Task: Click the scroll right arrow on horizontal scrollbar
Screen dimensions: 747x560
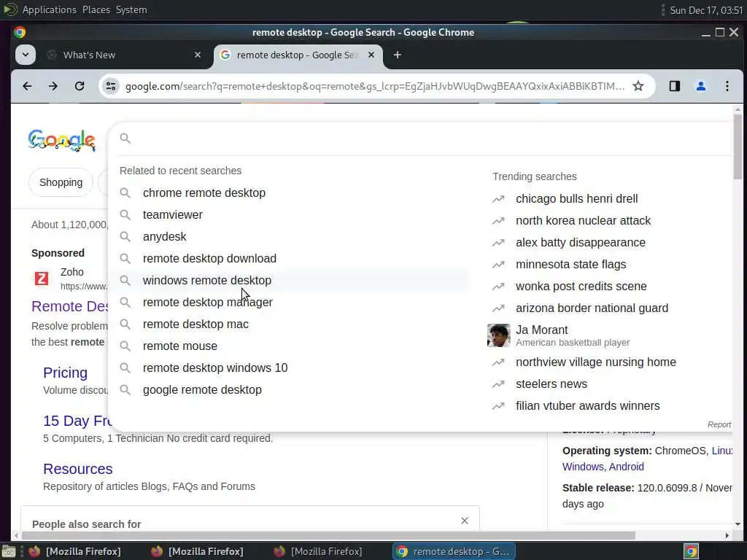Action: click(727, 536)
